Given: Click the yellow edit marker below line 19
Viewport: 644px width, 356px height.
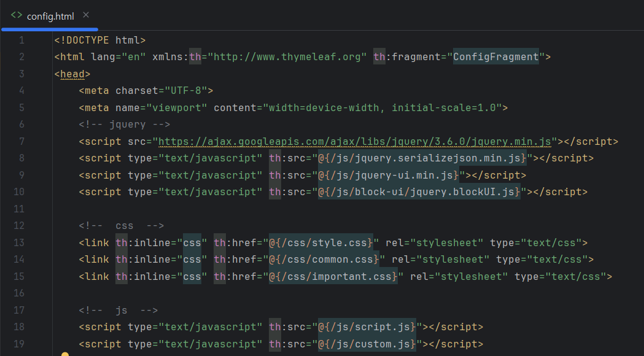Looking at the screenshot, I should [66, 354].
